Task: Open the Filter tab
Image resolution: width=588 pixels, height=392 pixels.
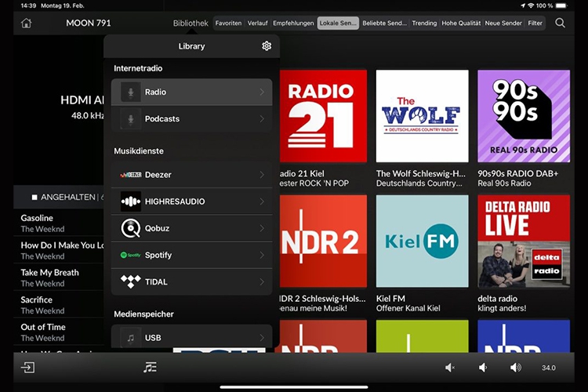Action: [x=535, y=24]
